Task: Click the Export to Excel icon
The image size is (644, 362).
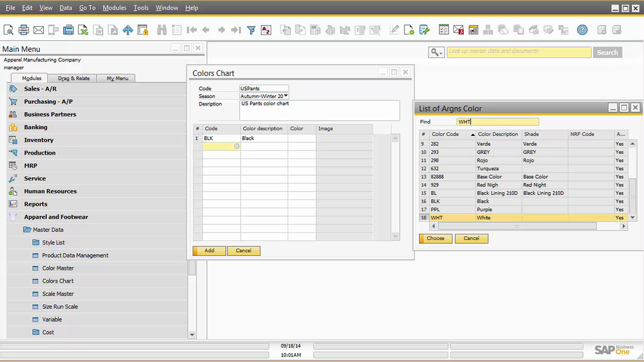Action: pos(83,30)
